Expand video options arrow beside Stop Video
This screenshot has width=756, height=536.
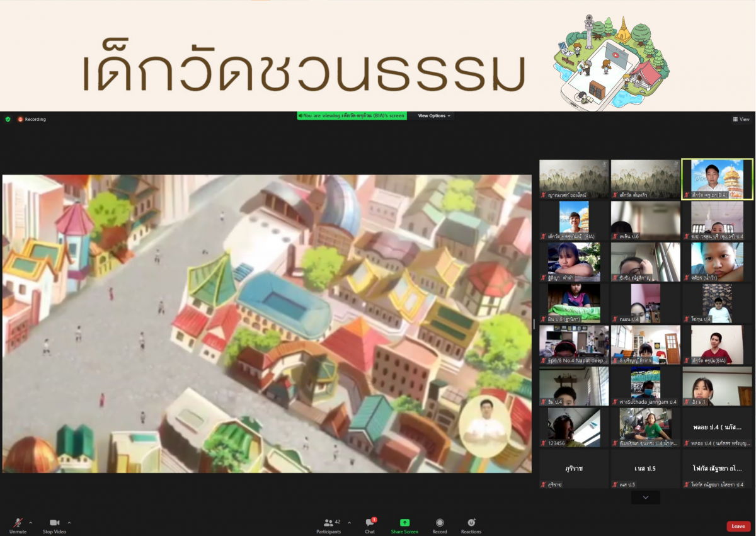pos(69,522)
